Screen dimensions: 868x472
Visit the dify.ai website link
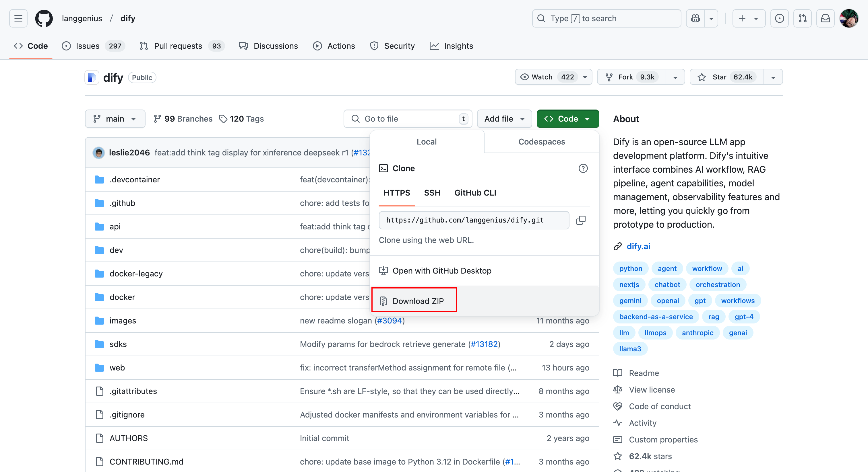tap(638, 246)
